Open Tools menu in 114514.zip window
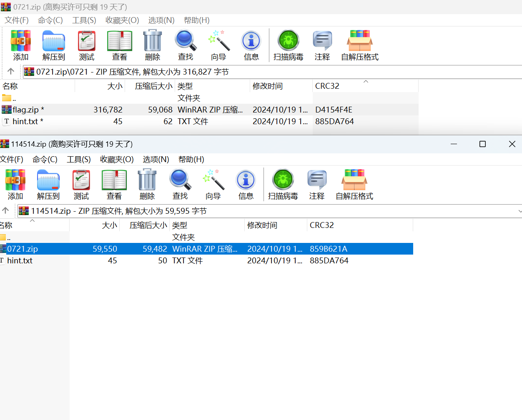This screenshot has width=522, height=420. [x=79, y=159]
